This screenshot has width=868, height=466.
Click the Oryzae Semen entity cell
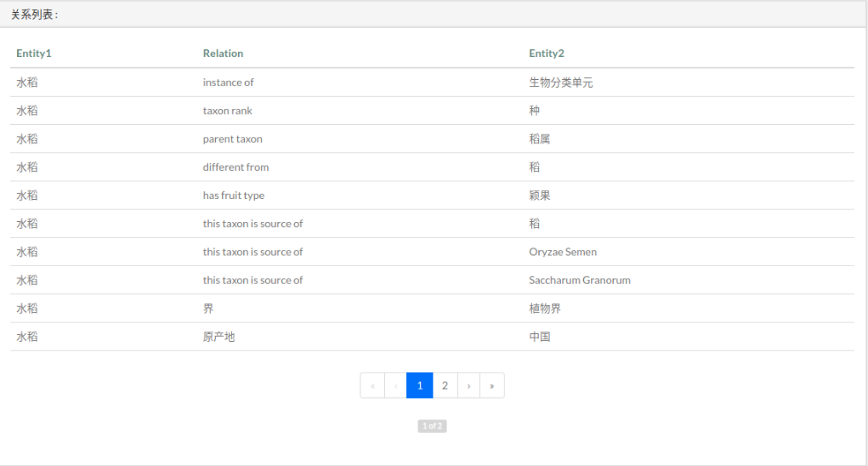563,252
